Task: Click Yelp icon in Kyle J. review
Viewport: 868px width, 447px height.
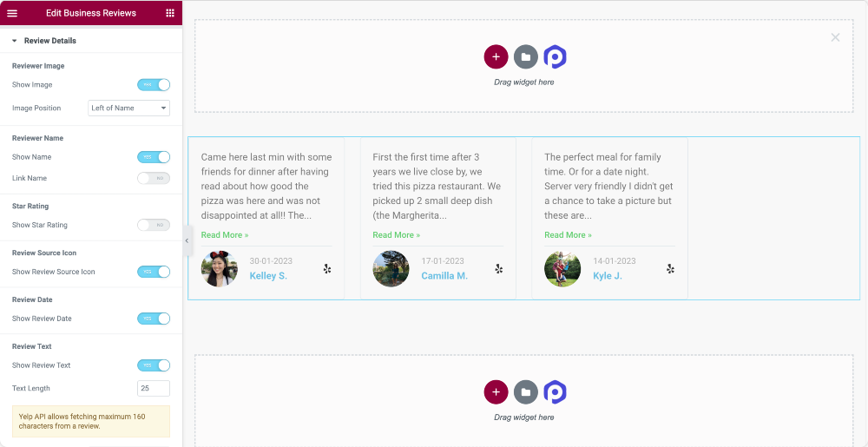Action: pyautogui.click(x=670, y=269)
